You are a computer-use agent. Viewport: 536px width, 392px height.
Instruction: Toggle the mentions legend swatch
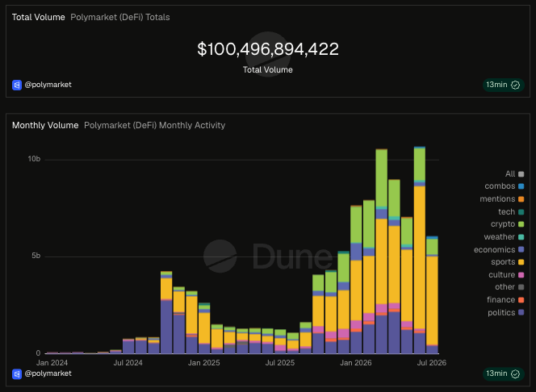point(521,199)
